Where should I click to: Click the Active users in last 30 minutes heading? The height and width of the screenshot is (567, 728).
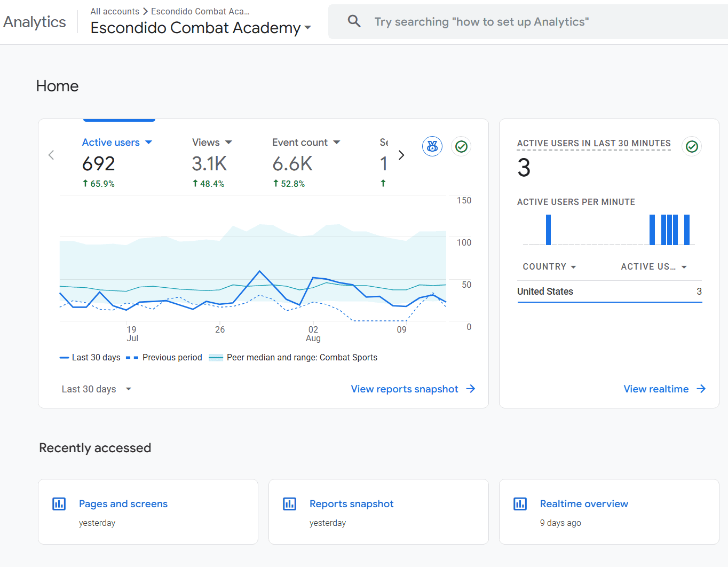[x=594, y=143]
